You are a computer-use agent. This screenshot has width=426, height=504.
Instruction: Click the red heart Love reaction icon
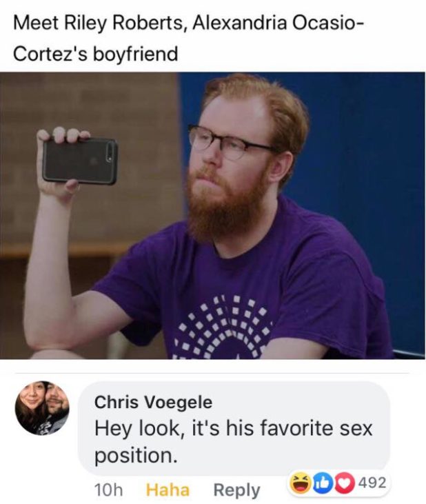pyautogui.click(x=345, y=483)
